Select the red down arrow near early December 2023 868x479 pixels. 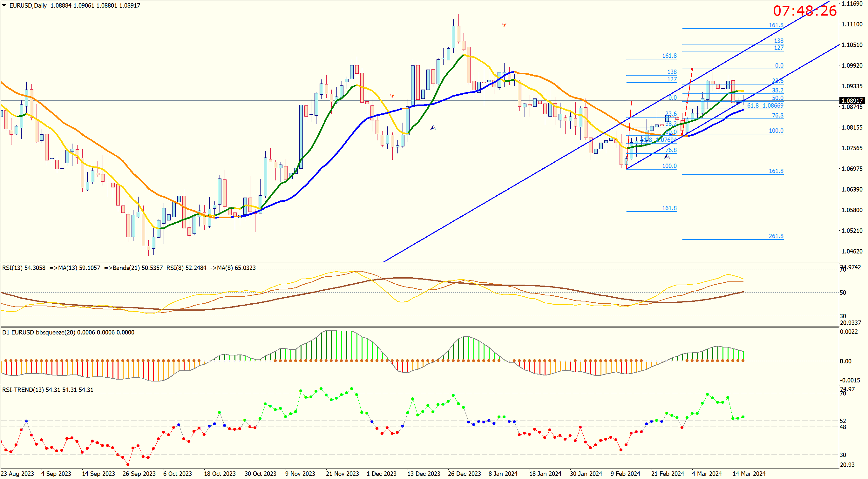click(x=392, y=96)
